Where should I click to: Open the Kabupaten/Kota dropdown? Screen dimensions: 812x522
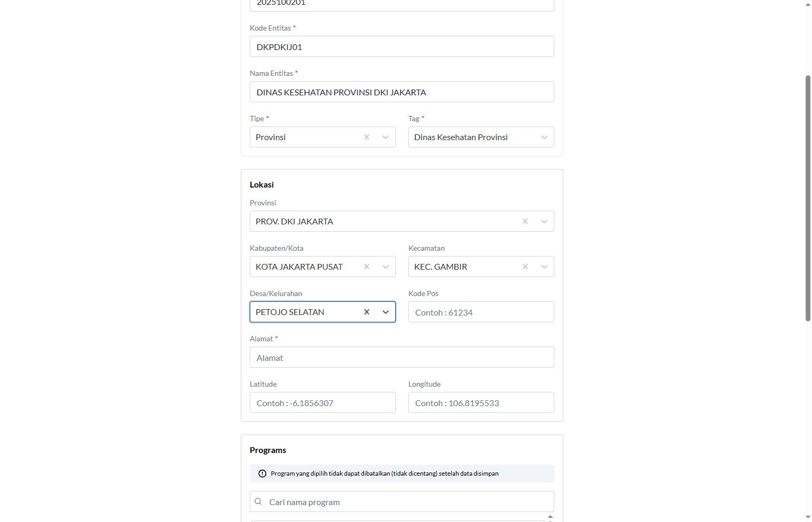[386, 267]
